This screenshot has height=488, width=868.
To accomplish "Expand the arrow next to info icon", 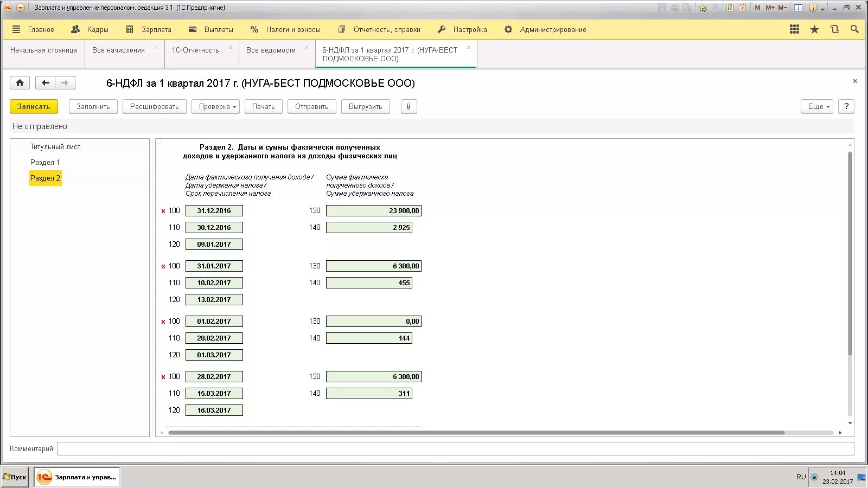I will coord(822,9).
